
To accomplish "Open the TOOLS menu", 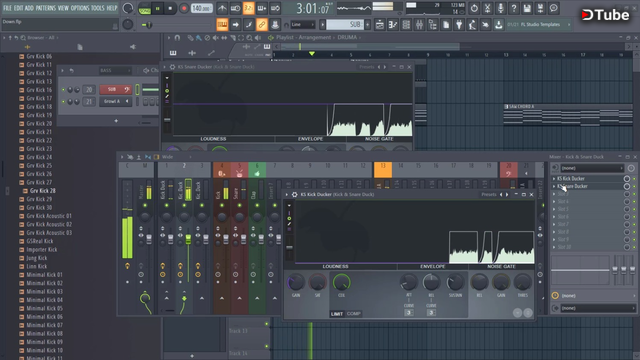I will 98,8.
